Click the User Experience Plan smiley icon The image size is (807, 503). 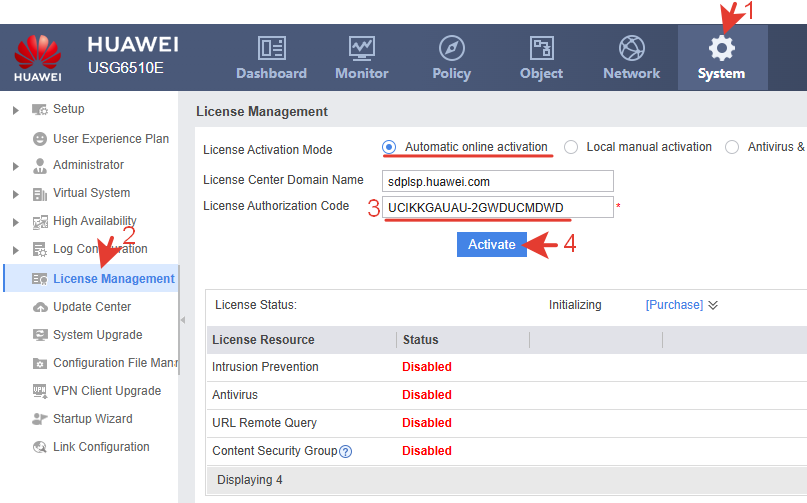coord(40,139)
